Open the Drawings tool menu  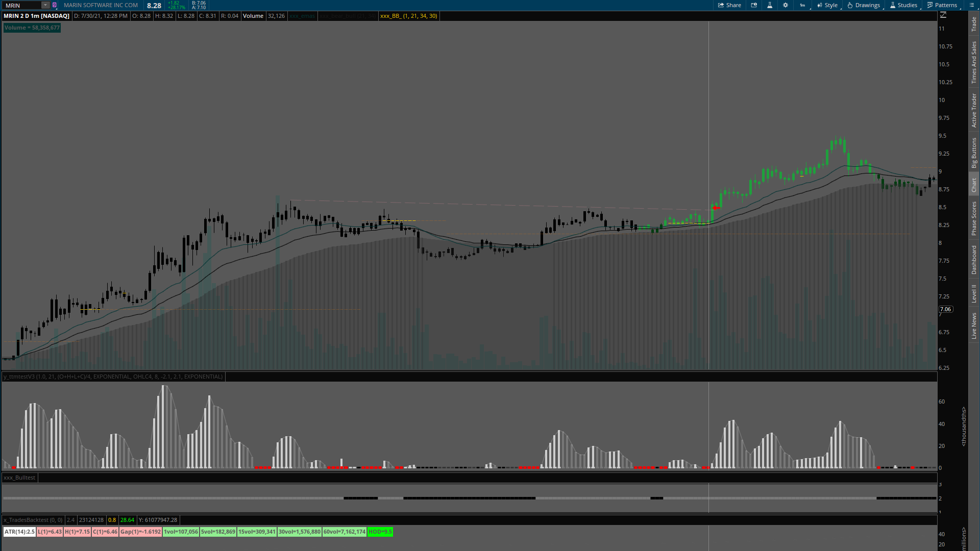coord(864,5)
